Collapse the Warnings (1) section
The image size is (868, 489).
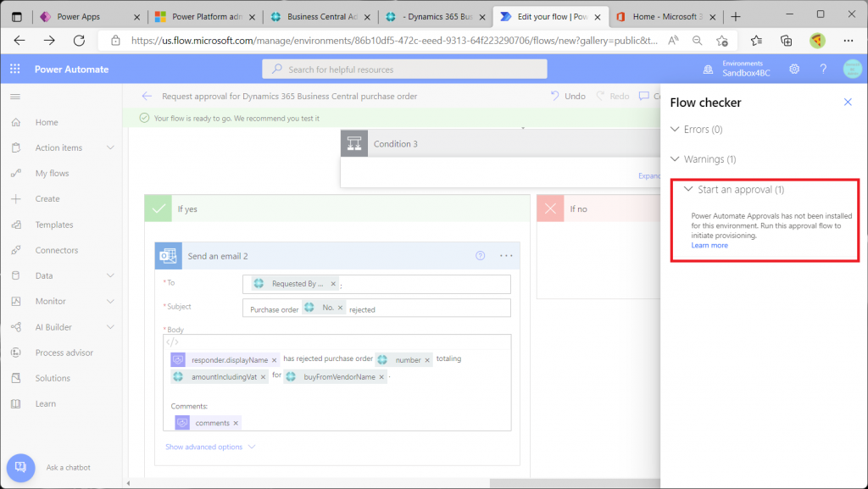[676, 158]
